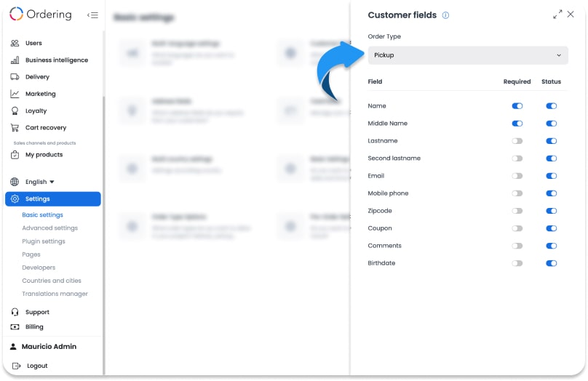Click the Customer fields info icon
588x381 pixels.
coord(445,15)
